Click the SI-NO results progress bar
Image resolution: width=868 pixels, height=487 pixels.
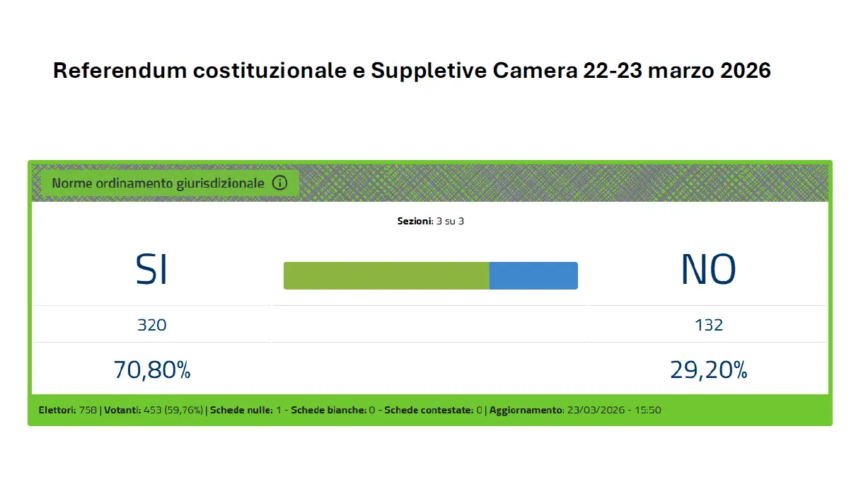(430, 275)
